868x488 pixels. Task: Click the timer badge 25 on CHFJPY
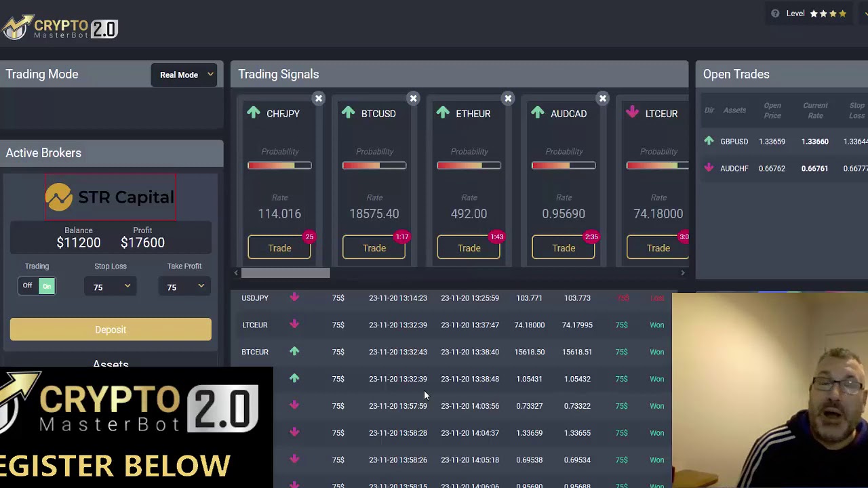(x=309, y=237)
